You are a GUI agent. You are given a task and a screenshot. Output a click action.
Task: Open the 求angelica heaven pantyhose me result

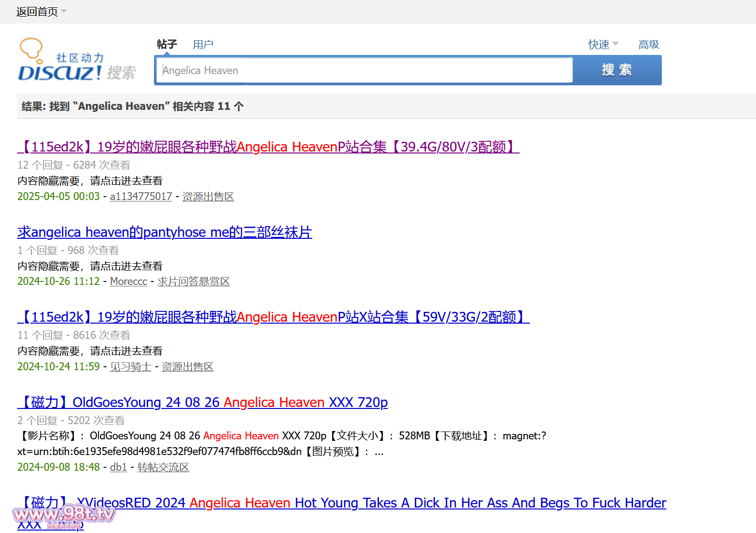tap(165, 232)
